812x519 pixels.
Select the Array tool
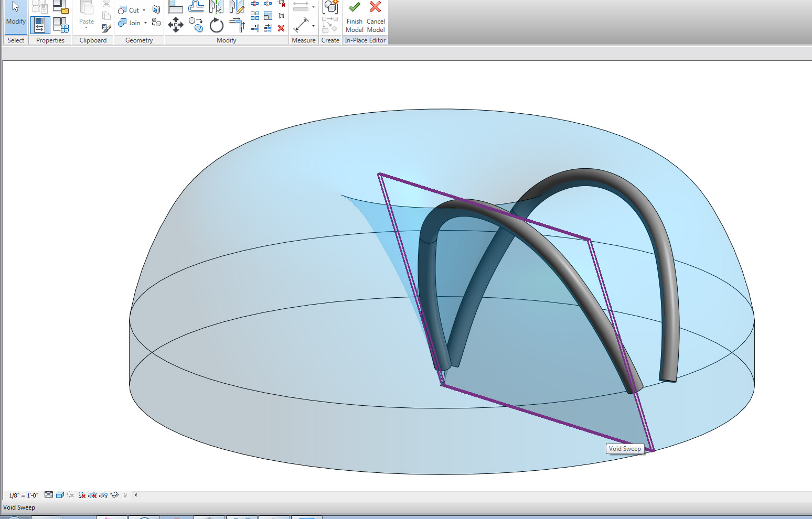[255, 16]
